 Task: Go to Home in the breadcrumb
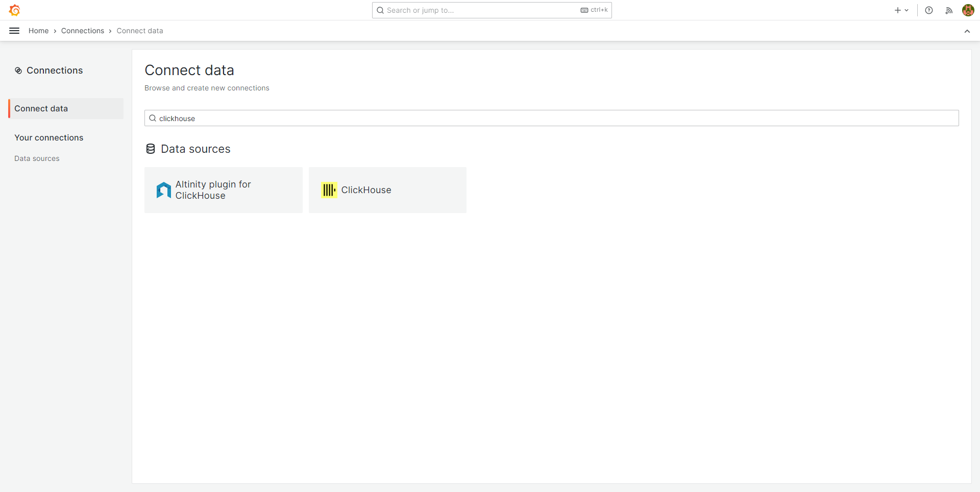coord(38,31)
